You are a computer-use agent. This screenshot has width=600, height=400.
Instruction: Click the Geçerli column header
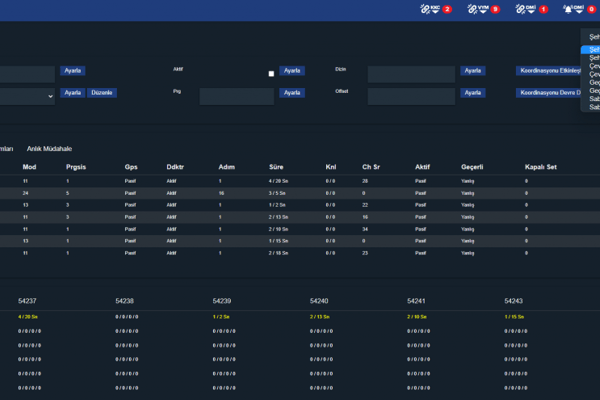(x=472, y=167)
